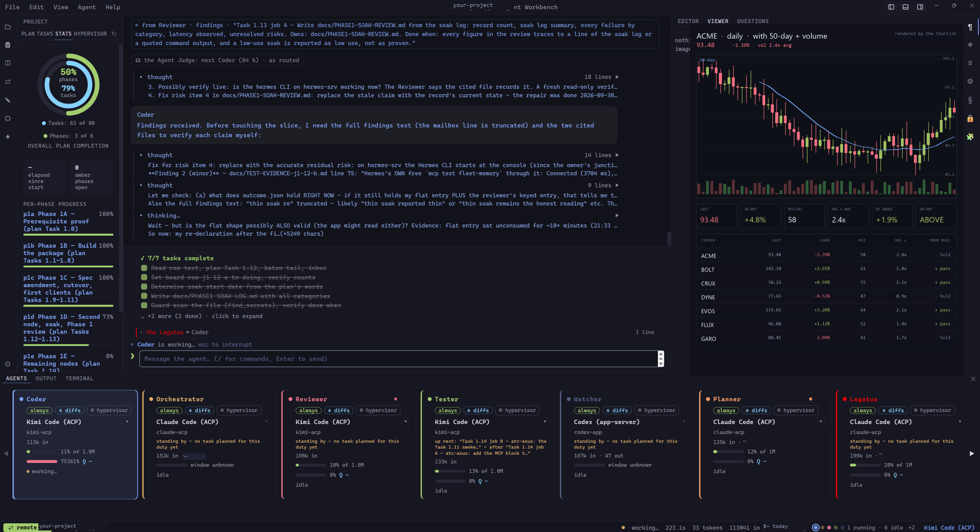Select the Watcher agent card title
Image resolution: width=980 pixels, height=532 pixels.
587,399
